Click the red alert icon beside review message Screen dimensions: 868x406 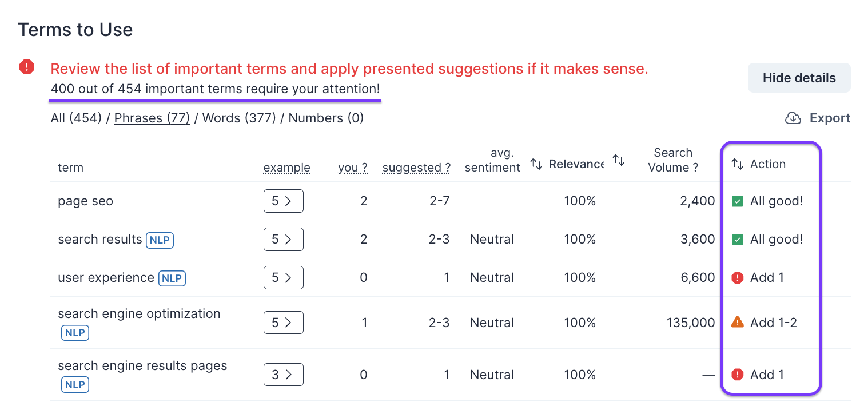pos(27,68)
